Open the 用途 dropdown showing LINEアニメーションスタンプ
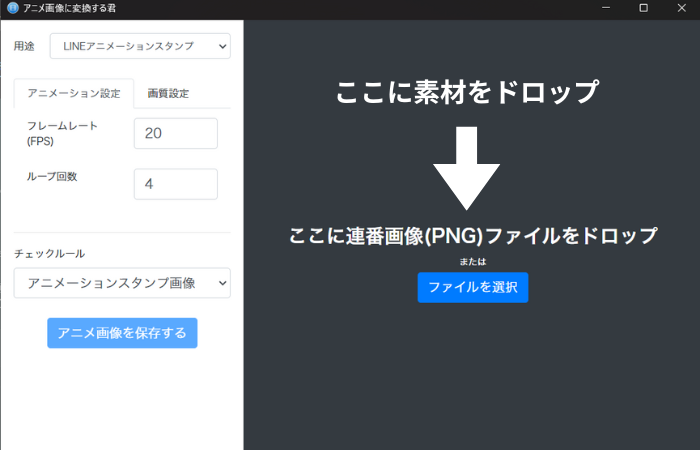The height and width of the screenshot is (450, 700). pyautogui.click(x=140, y=46)
